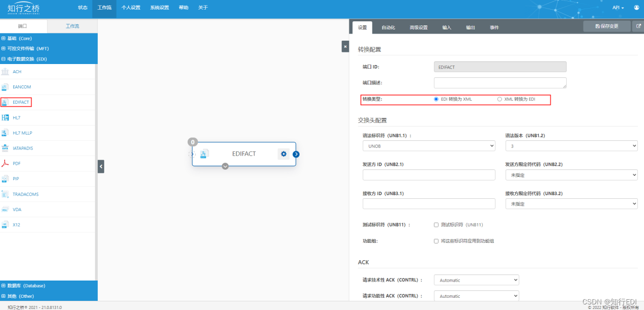
Task: Switch to 端口 sidebar tab
Action: tap(23, 26)
